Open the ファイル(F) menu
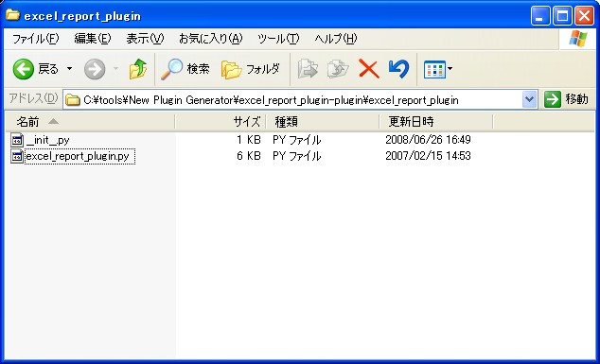The image size is (600, 364). (36, 39)
